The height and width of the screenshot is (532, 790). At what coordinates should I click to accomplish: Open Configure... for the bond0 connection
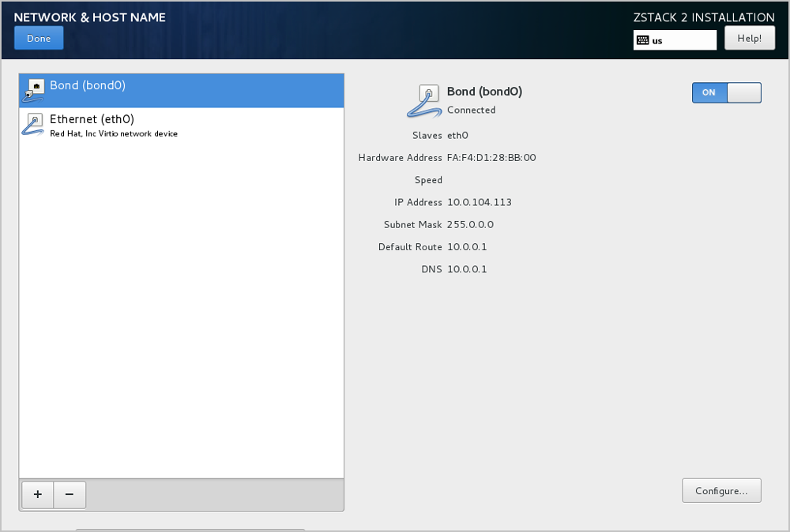click(x=720, y=490)
